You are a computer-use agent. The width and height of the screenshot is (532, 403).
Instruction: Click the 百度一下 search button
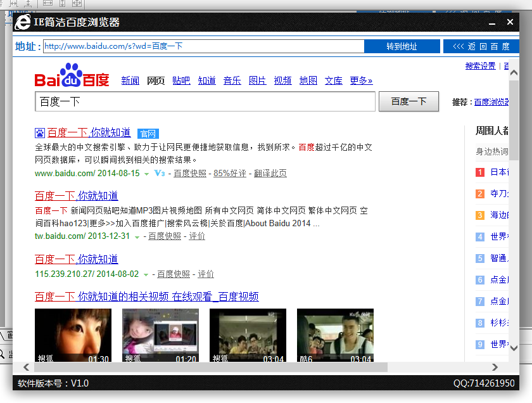408,101
